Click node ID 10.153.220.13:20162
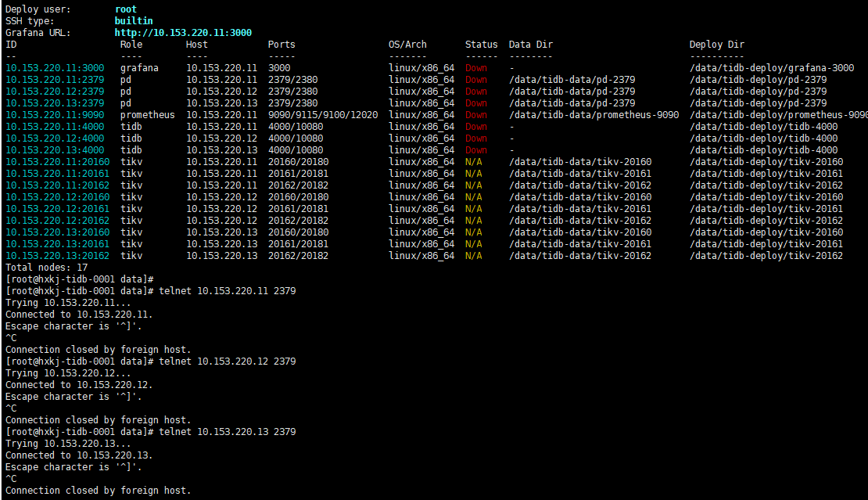The height and width of the screenshot is (500, 868). click(58, 256)
